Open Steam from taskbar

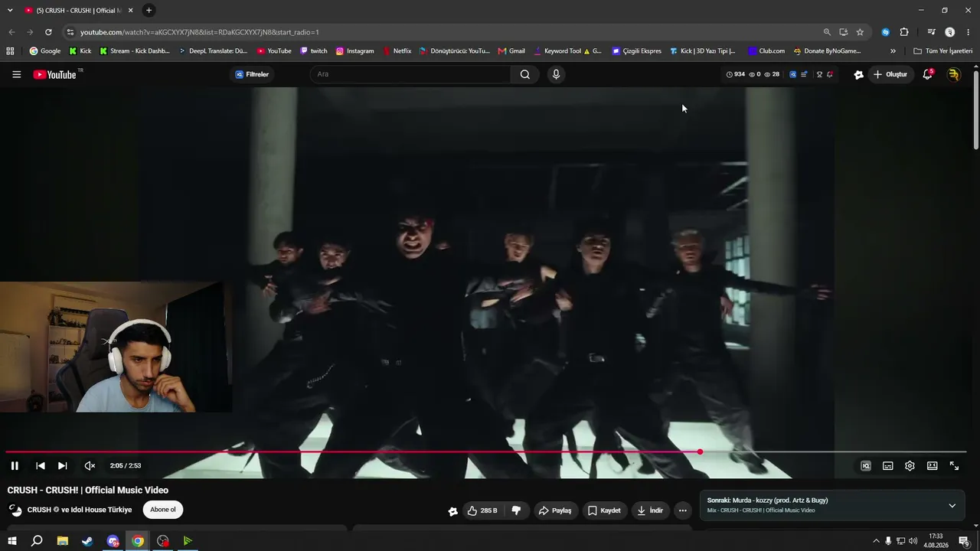point(87,541)
